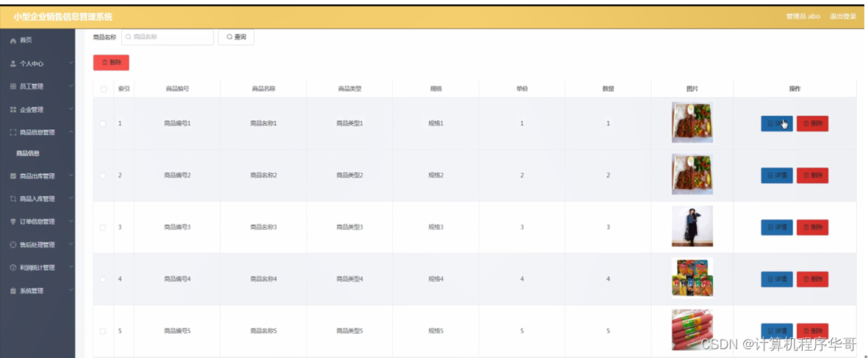Click 删除 for 商品名称5 row

(812, 331)
